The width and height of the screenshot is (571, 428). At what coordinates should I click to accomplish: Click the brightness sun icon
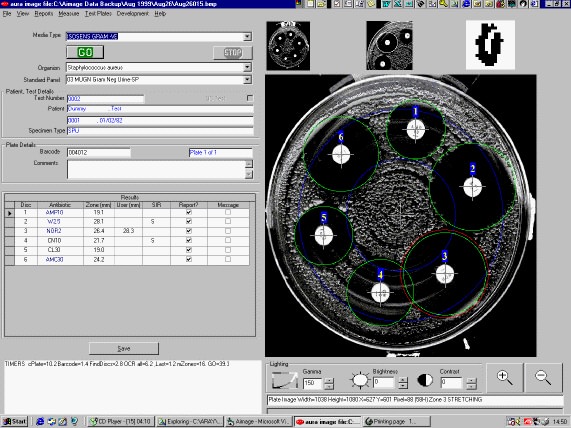pos(360,380)
